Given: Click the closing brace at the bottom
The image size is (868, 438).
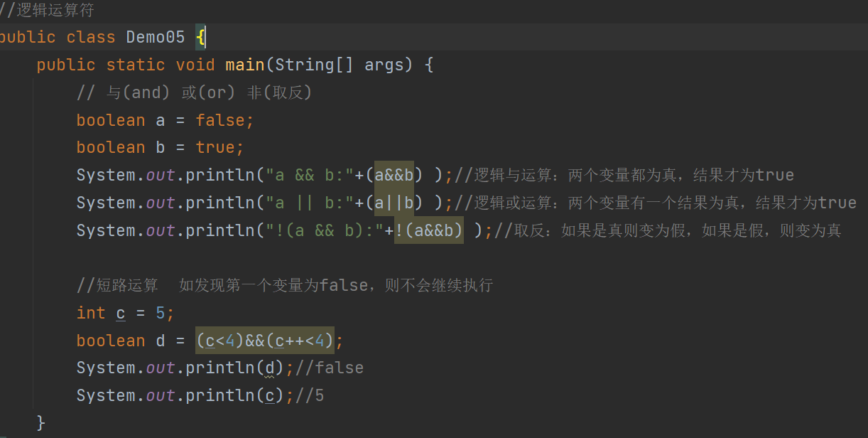Looking at the screenshot, I should point(40,422).
